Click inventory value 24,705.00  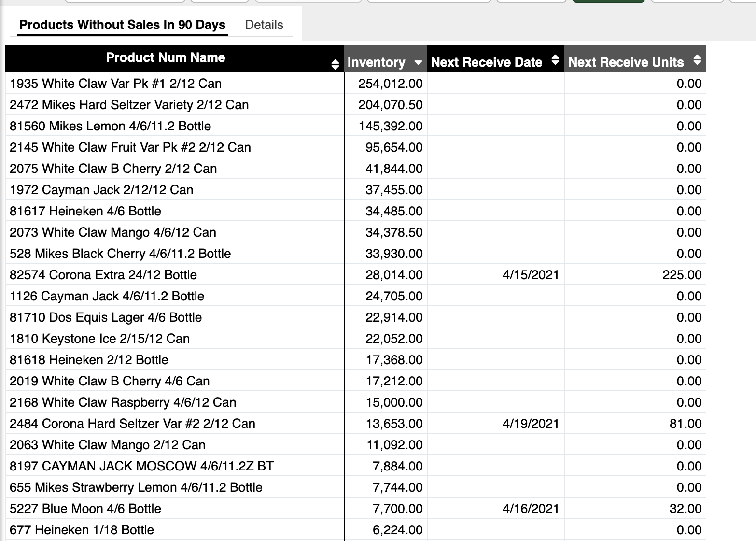point(394,296)
